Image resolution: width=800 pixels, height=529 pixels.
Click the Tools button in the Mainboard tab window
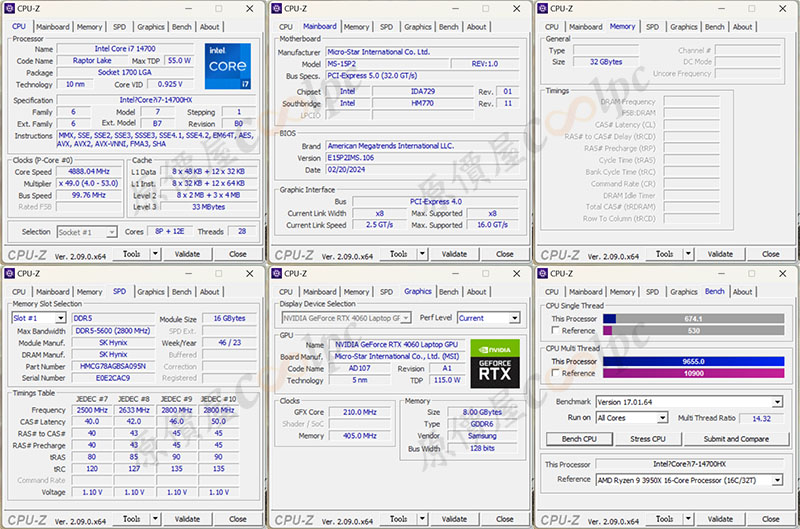(x=398, y=254)
